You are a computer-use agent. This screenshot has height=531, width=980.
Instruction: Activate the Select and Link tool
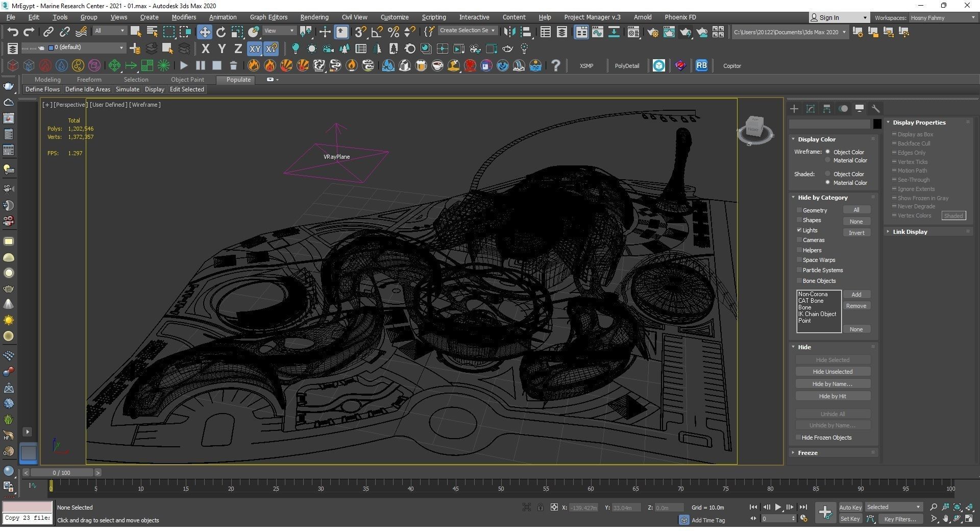tap(48, 32)
